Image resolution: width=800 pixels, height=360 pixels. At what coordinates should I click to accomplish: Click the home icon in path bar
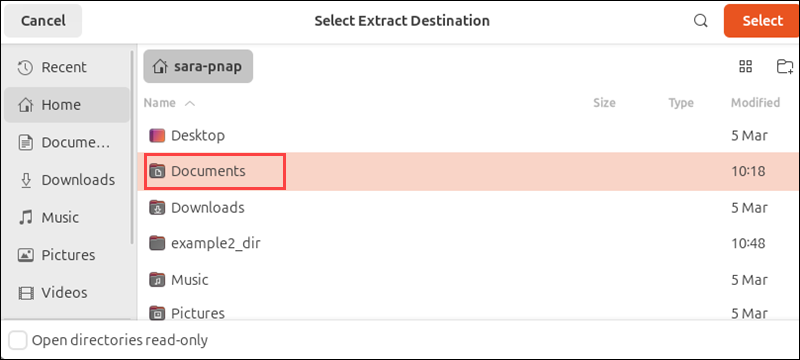click(160, 66)
